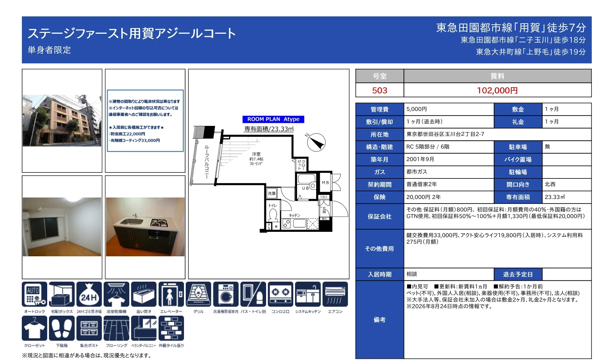Screen dimensions: 614x364
Task: Select the 浴室乾燥機 bathroom dryer icon
Action: pyautogui.click(x=116, y=294)
